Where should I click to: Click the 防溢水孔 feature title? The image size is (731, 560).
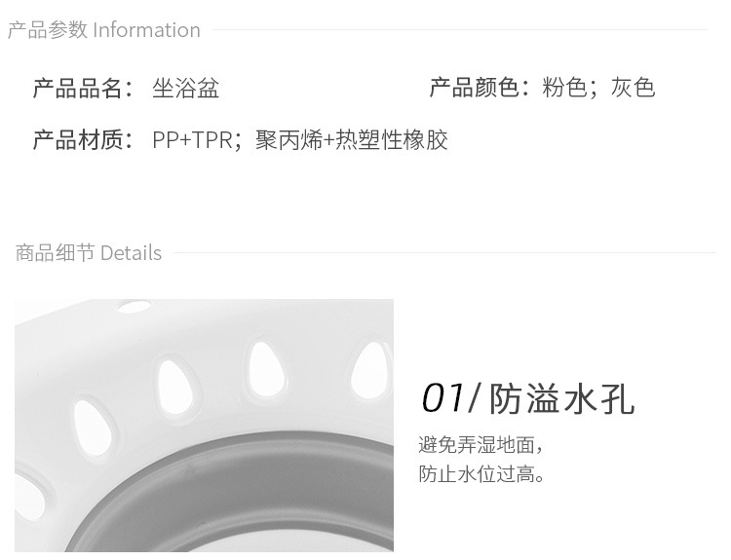pyautogui.click(x=561, y=398)
